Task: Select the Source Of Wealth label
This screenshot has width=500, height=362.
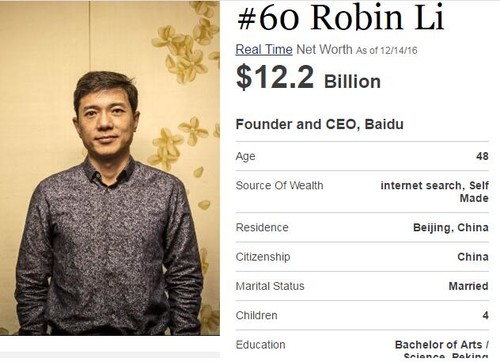Action: (x=279, y=185)
